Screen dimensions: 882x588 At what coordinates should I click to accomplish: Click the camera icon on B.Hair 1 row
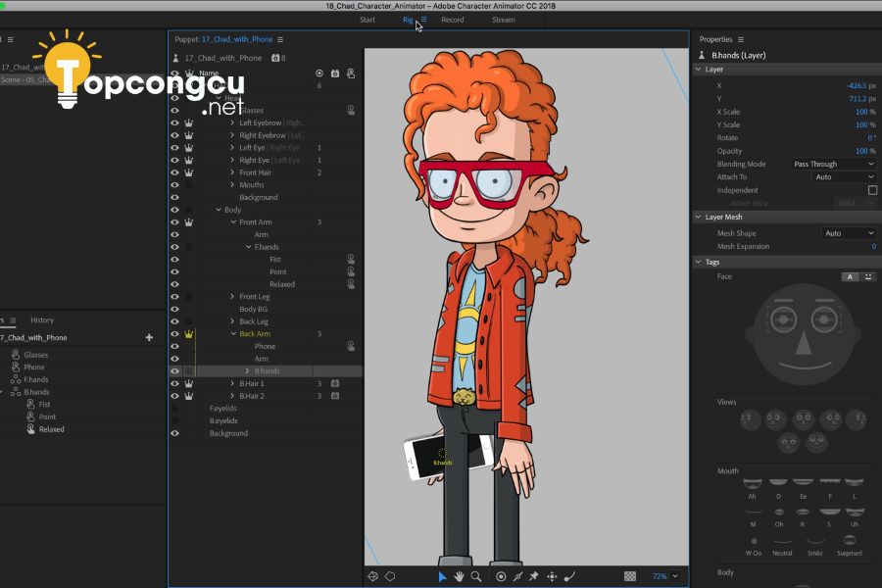(x=335, y=384)
